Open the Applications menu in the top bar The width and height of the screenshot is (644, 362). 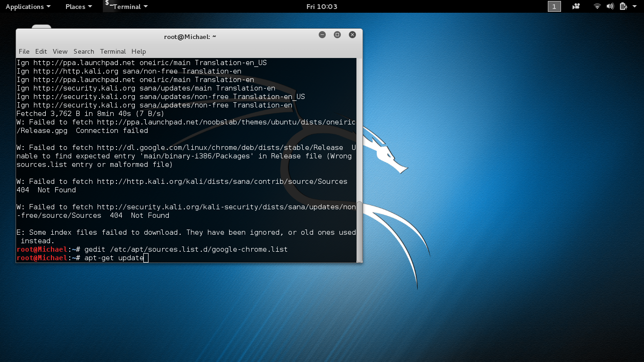(x=28, y=7)
